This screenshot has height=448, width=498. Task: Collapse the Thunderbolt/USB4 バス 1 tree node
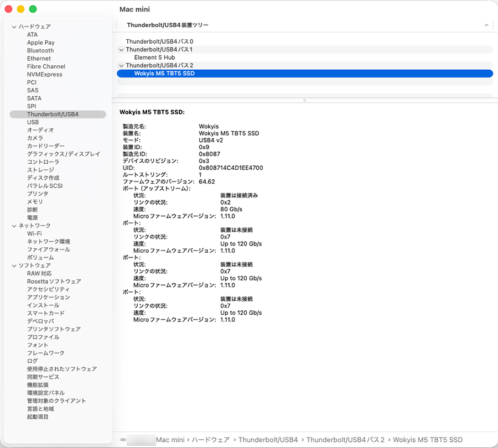coord(121,50)
